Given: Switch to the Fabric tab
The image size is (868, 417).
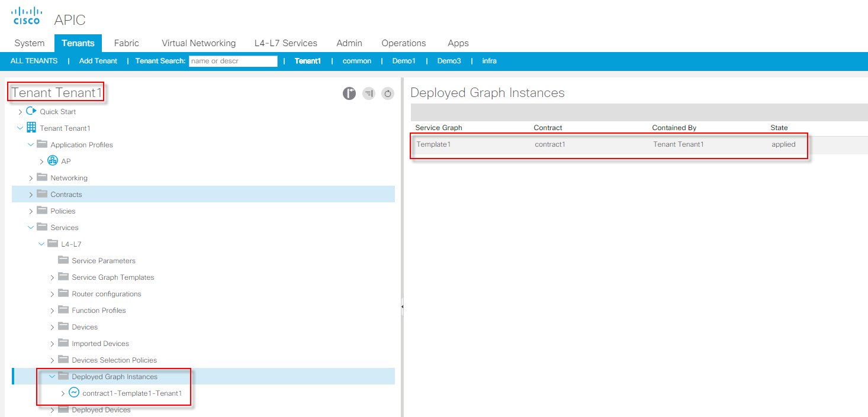Looking at the screenshot, I should click(x=127, y=43).
